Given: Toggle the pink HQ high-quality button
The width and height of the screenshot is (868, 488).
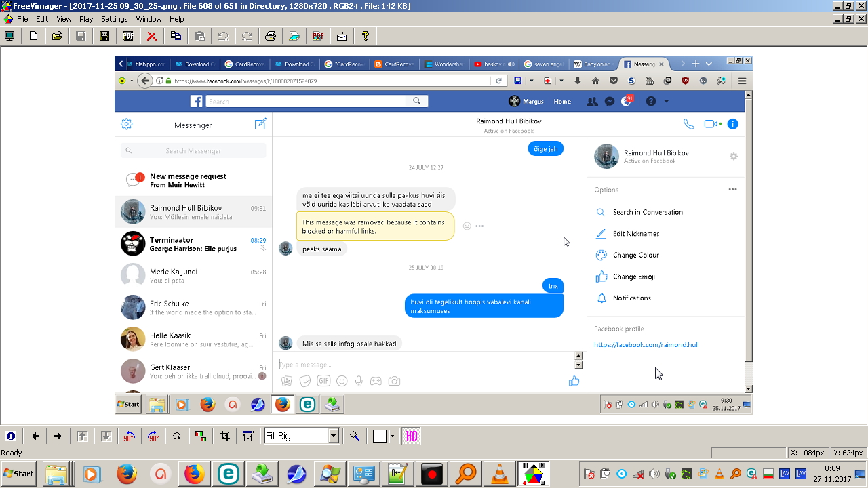Looking at the screenshot, I should click(x=411, y=436).
